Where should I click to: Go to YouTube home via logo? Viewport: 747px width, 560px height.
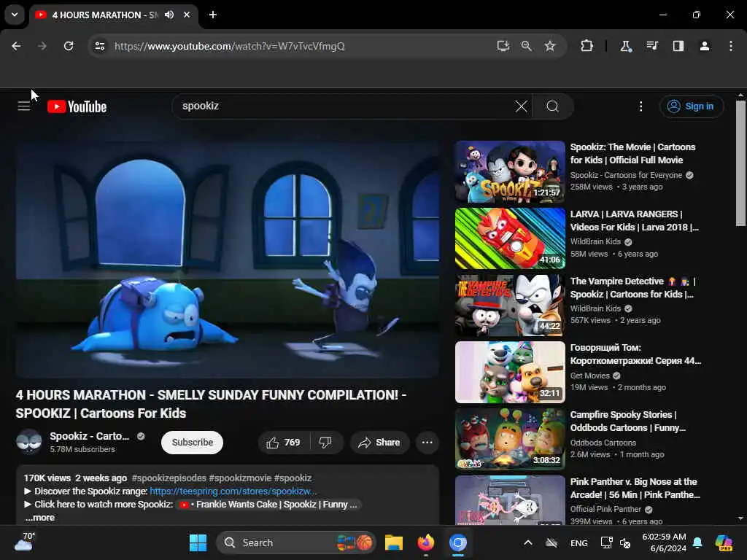point(77,106)
